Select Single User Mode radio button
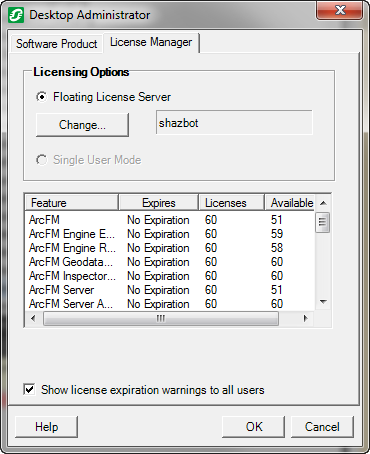This screenshot has width=370, height=454. pos(41,160)
